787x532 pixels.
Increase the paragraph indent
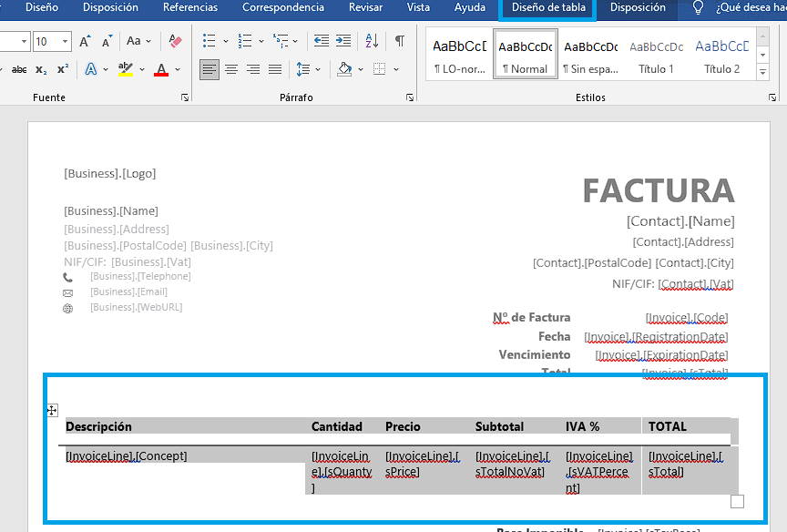click(x=343, y=42)
